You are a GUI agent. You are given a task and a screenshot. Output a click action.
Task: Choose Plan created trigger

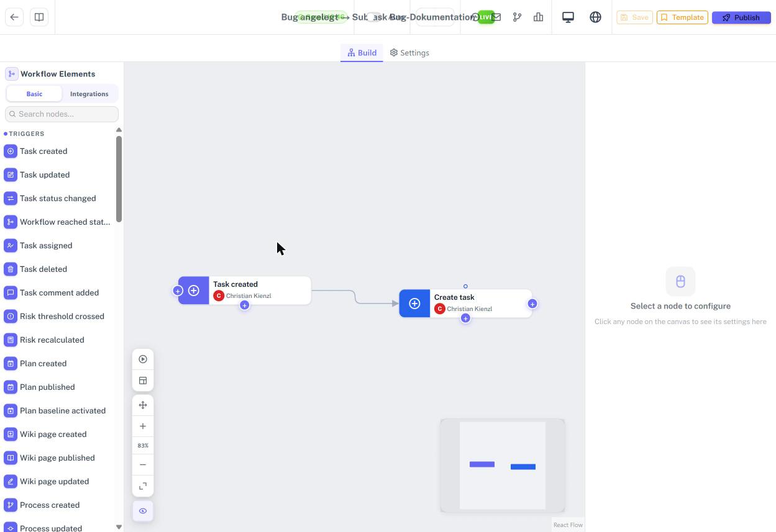coord(57,364)
